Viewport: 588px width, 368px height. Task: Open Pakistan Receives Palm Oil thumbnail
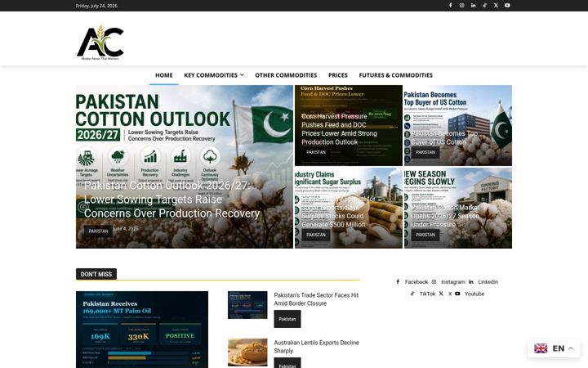142,330
